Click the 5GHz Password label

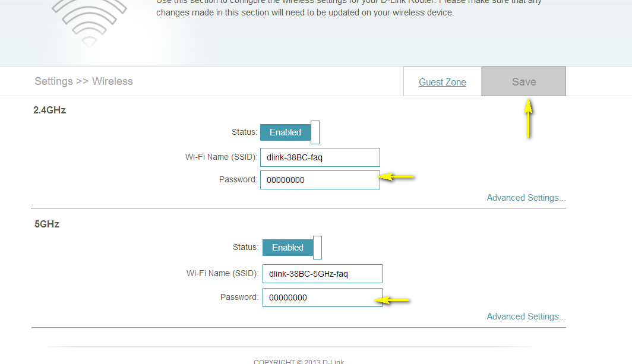[239, 297]
